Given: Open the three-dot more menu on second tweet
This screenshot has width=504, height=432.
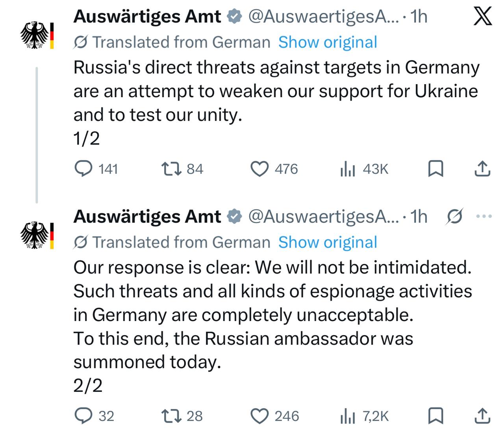Looking at the screenshot, I should click(x=484, y=216).
